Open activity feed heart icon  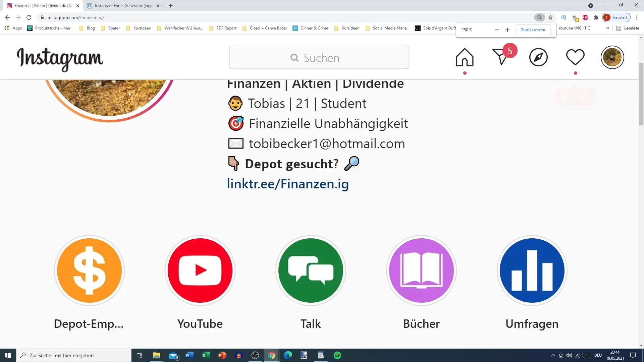point(575,57)
